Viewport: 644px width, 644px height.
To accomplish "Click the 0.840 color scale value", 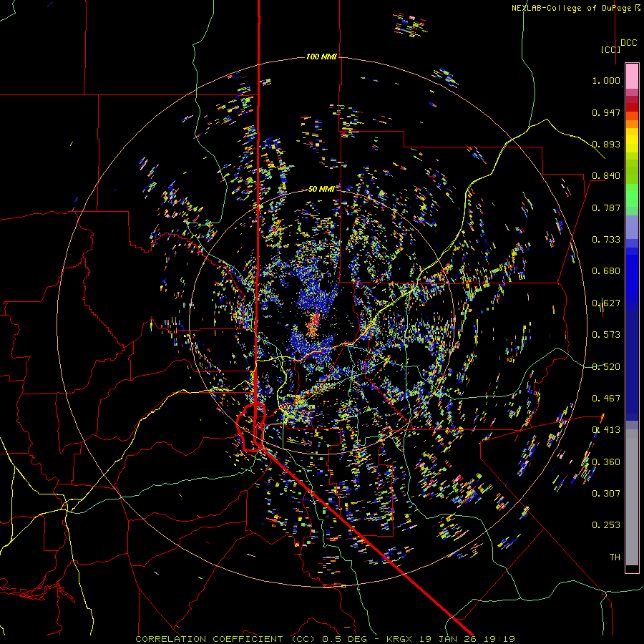I will tap(606, 176).
